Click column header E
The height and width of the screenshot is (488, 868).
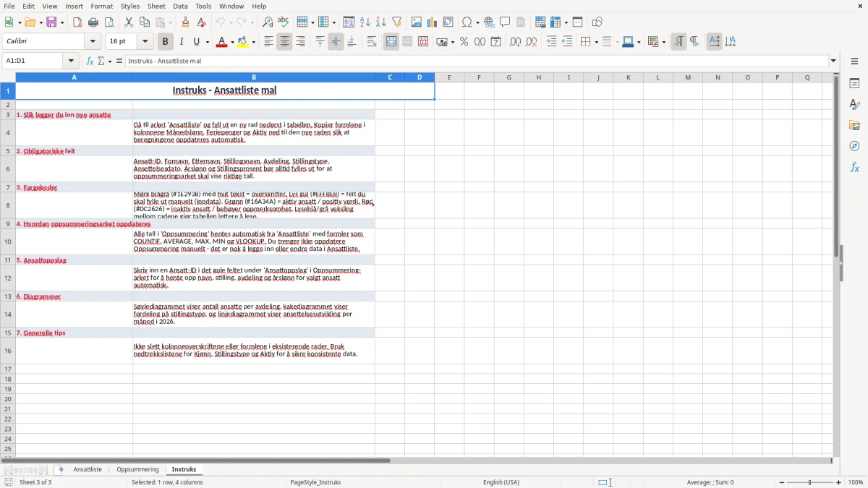pos(449,77)
